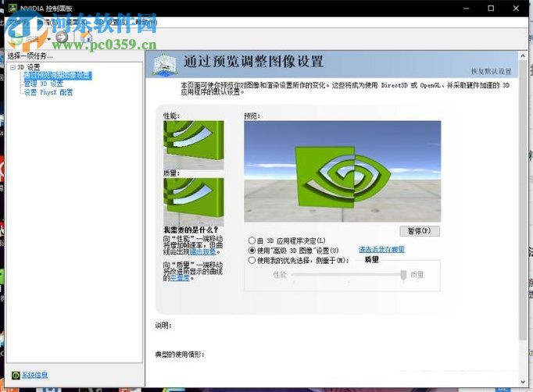The height and width of the screenshot is (392, 533).
Task: Select 使用我的优先选择 radio option
Action: point(299,260)
